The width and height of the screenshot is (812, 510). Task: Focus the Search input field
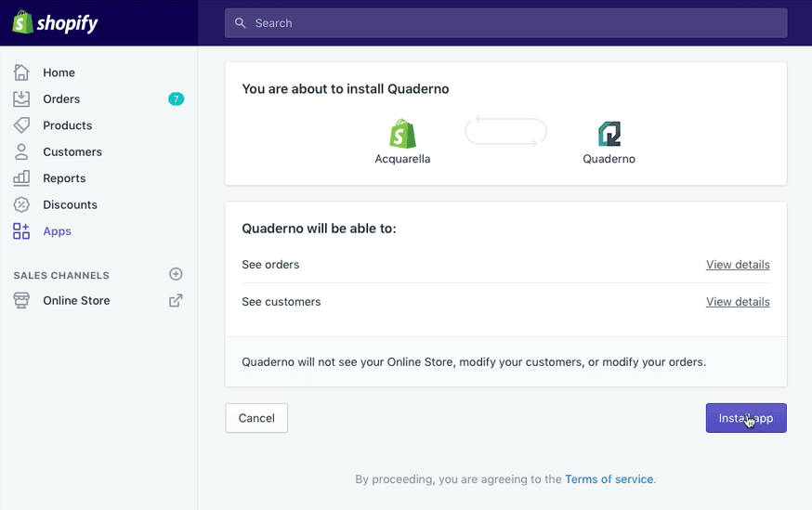click(506, 23)
